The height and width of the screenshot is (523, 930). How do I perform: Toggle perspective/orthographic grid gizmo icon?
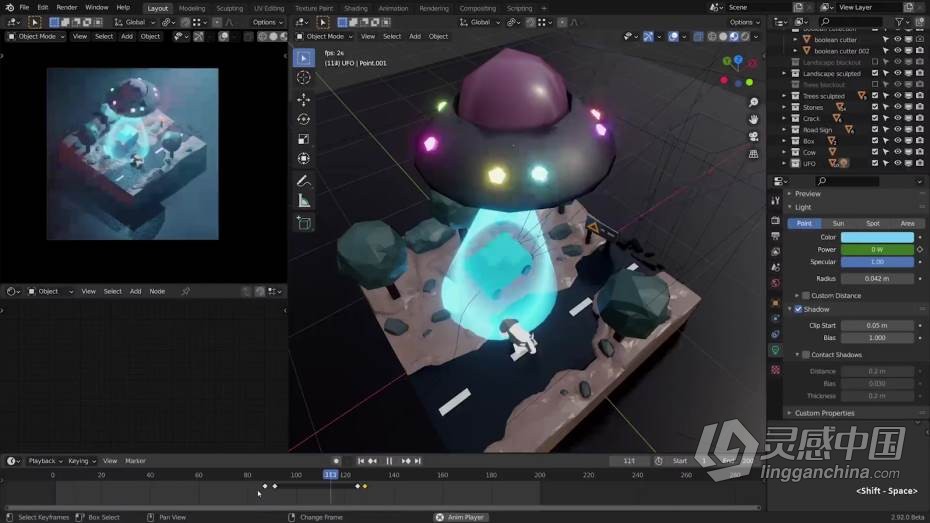pyautogui.click(x=753, y=154)
